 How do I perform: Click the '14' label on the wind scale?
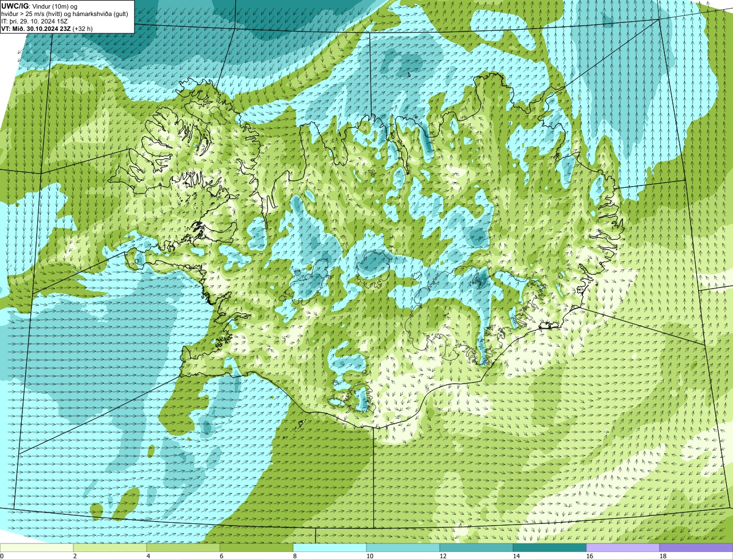tap(517, 556)
